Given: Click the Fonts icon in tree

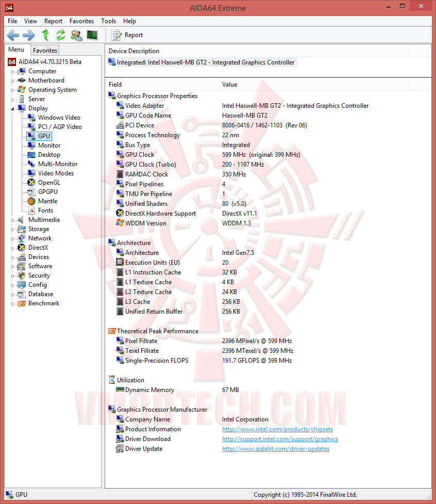Looking at the screenshot, I should [x=31, y=210].
